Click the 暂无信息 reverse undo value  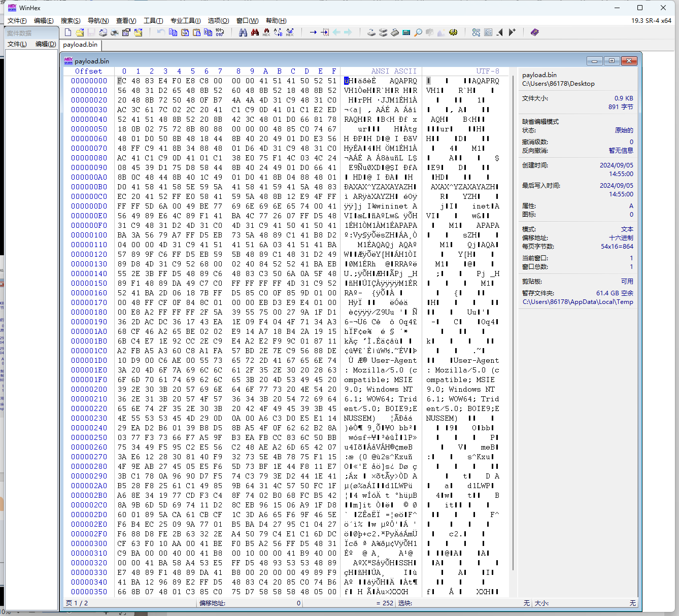click(x=621, y=151)
